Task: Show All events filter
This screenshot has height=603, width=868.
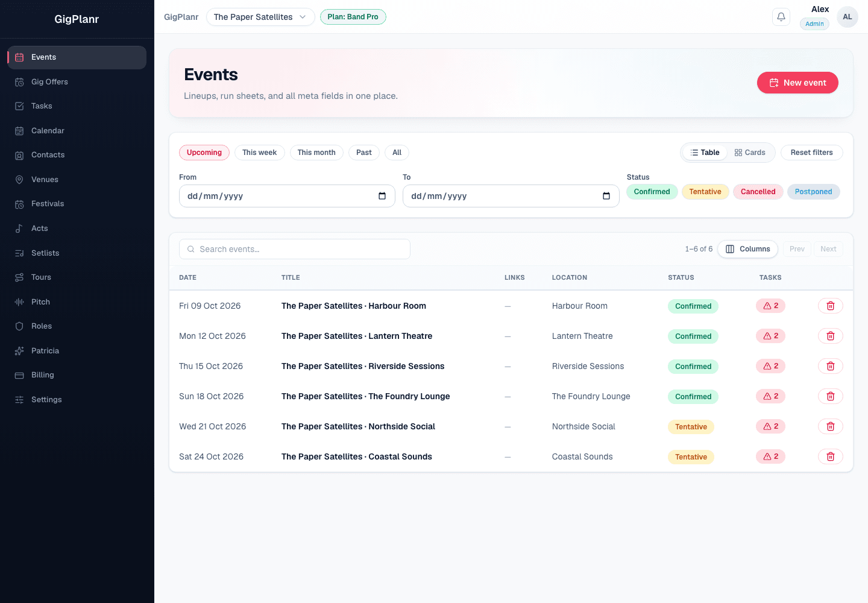Action: point(397,153)
